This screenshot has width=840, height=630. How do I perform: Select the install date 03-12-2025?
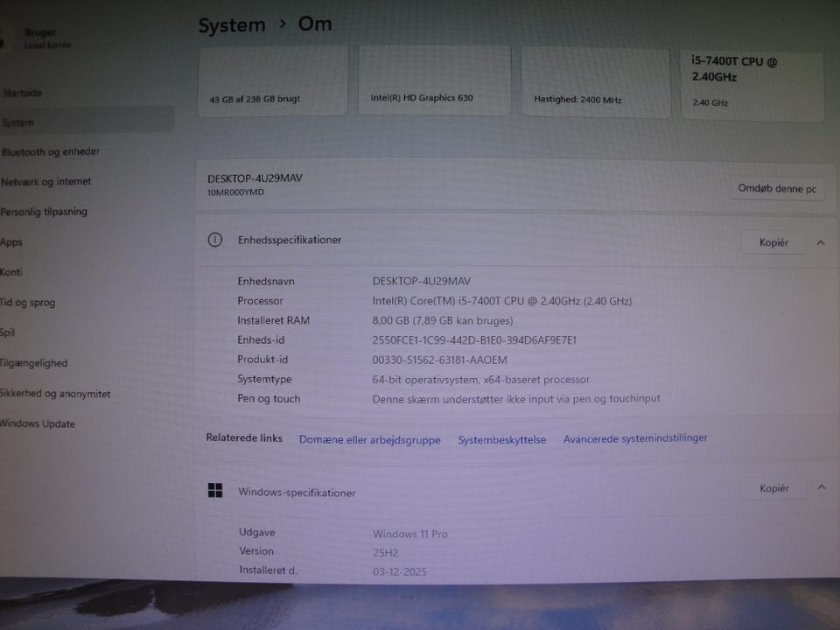[400, 571]
